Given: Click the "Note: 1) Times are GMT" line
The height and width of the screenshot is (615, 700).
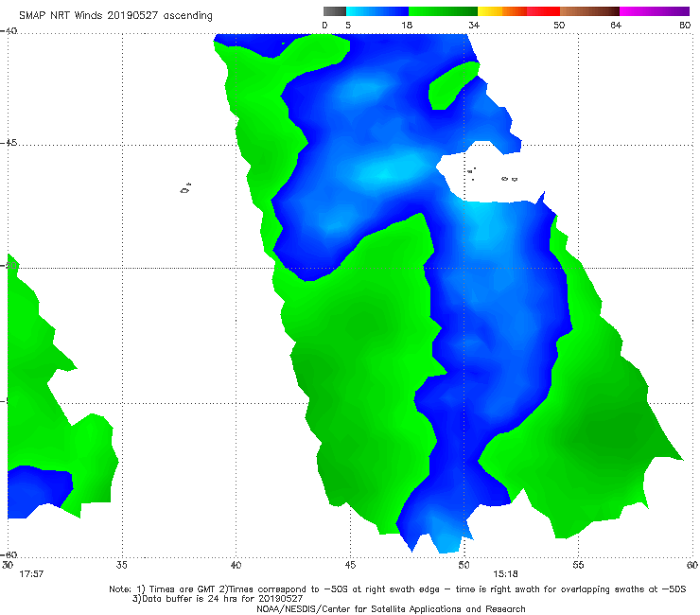Looking at the screenshot, I should [397, 589].
